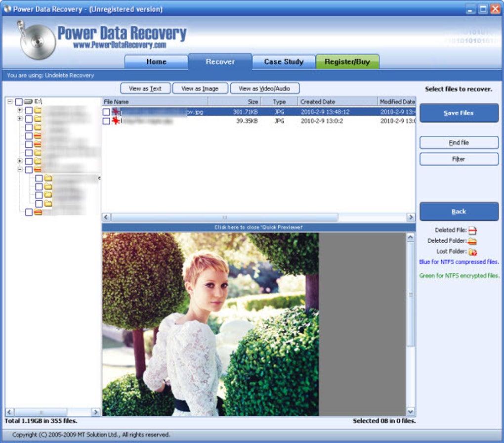Expand the topmost collapsed folder in tree
Image resolution: width=504 pixels, height=443 pixels.
click(19, 109)
